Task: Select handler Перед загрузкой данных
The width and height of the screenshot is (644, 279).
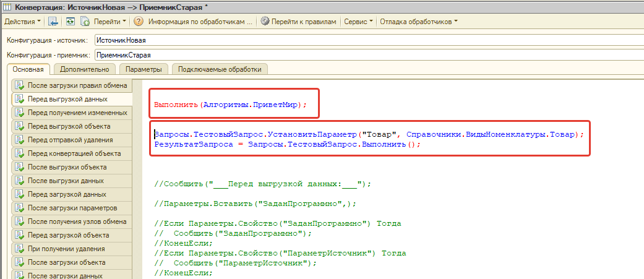Action: click(72, 194)
